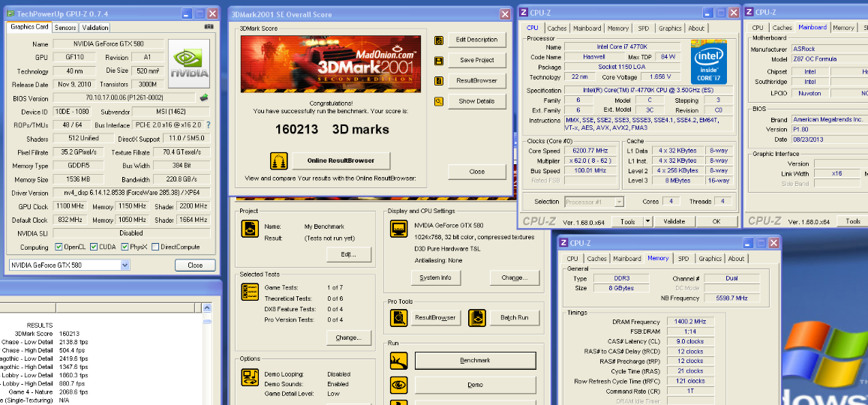The height and width of the screenshot is (405, 868).
Task: Click Change under Selected Tests
Action: coord(348,337)
